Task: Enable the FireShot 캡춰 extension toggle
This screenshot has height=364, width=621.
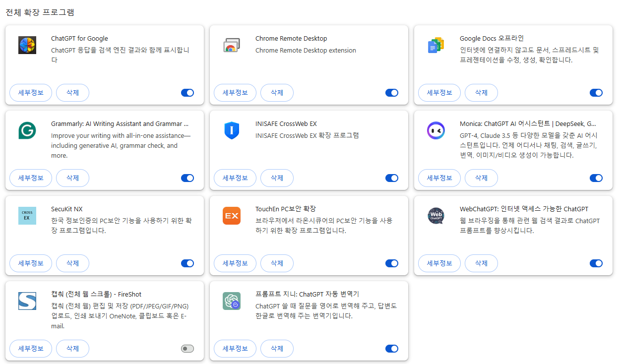Action: pos(187,349)
